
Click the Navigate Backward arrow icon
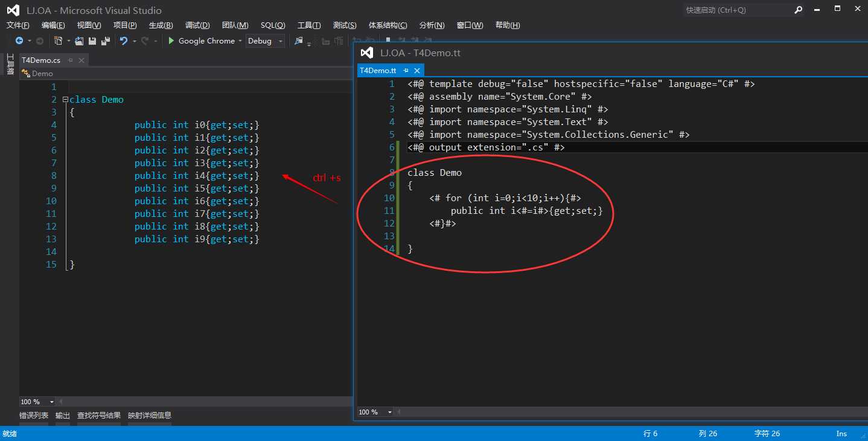point(19,41)
